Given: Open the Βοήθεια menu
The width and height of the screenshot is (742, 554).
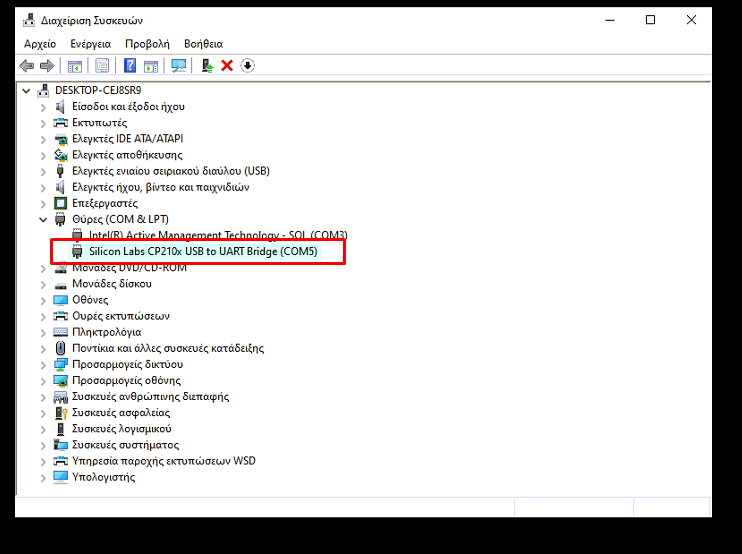Looking at the screenshot, I should coord(203,44).
